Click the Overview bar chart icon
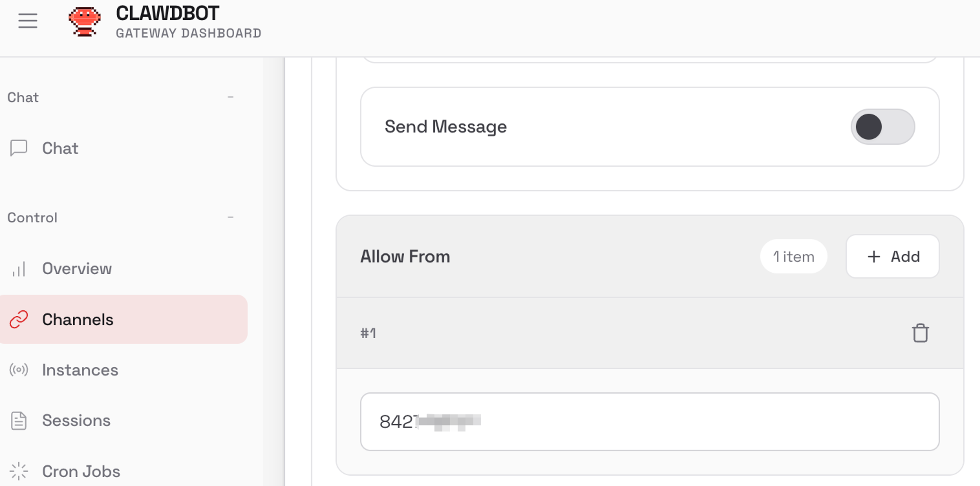This screenshot has width=980, height=486. coord(19,269)
